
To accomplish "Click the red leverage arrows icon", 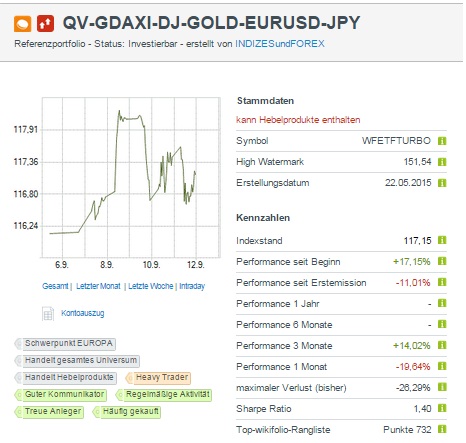I will pos(45,24).
